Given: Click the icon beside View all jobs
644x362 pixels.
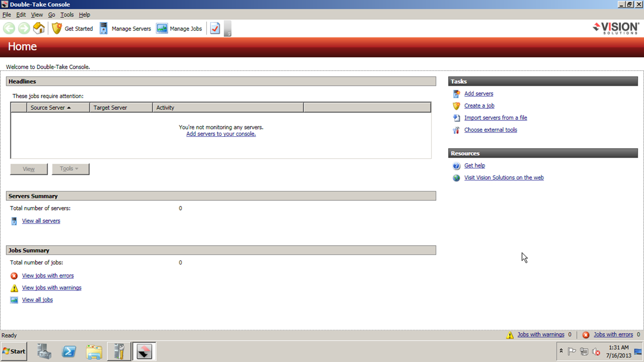Looking at the screenshot, I should coord(14,300).
